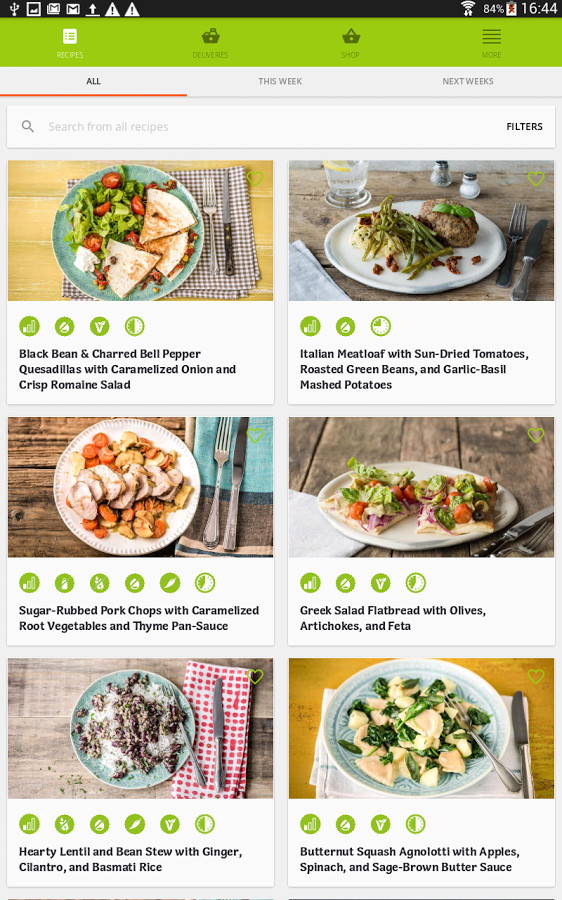Switch to NEXT WEEKS tab
The height and width of the screenshot is (900, 562).
468,82
